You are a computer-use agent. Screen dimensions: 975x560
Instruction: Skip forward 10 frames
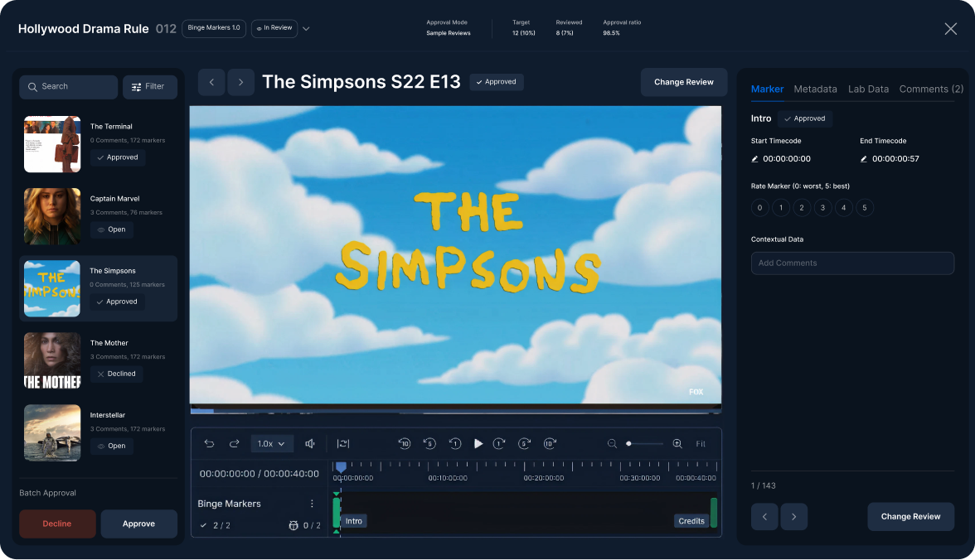[x=550, y=444]
